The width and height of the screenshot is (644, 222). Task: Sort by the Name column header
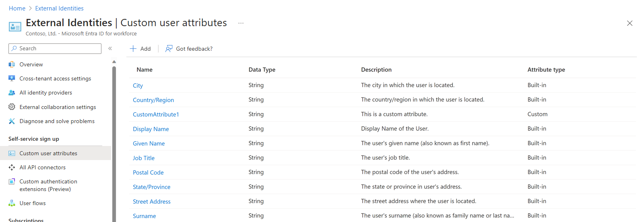[144, 70]
